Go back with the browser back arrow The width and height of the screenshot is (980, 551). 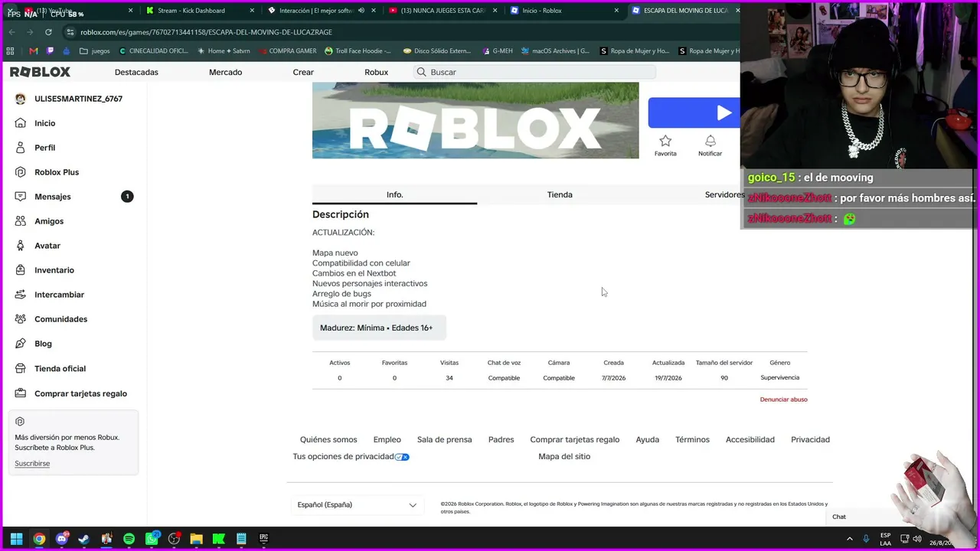[11, 32]
